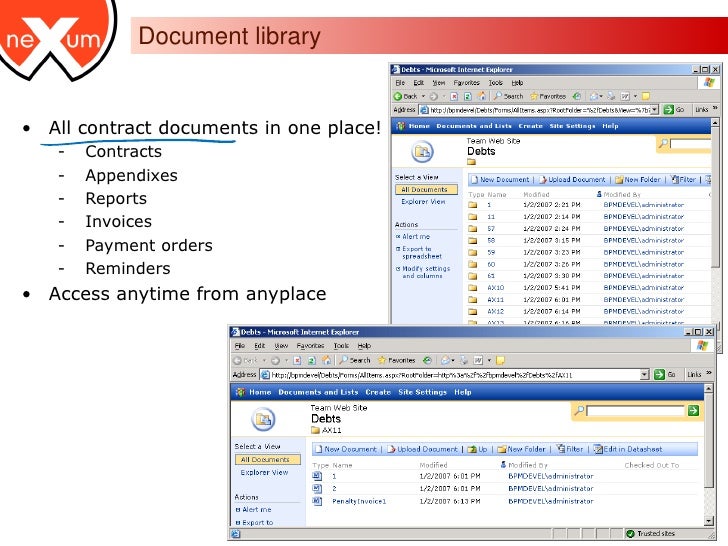Open AX12 folder in rear window

coord(495,312)
